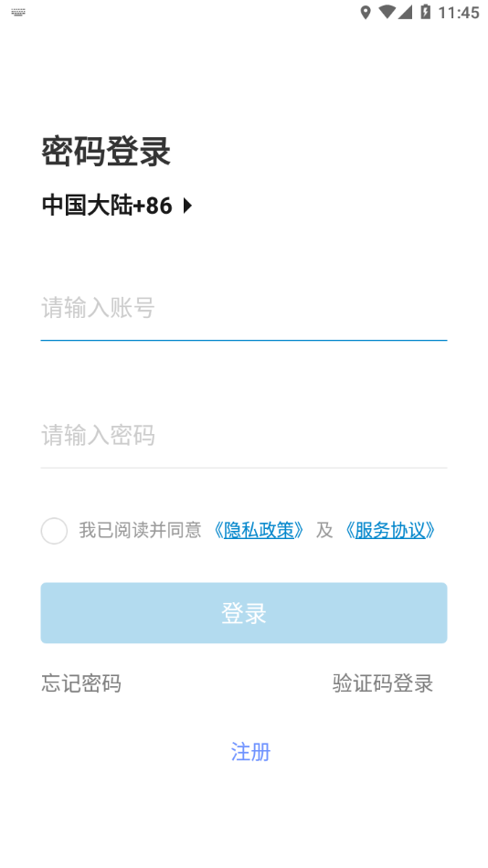
Task: Switch to 验证码登录 verification code login
Action: pyautogui.click(x=383, y=683)
